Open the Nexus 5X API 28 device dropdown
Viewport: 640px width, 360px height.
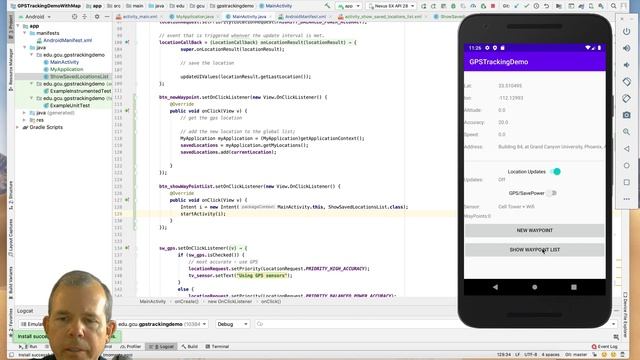point(391,6)
